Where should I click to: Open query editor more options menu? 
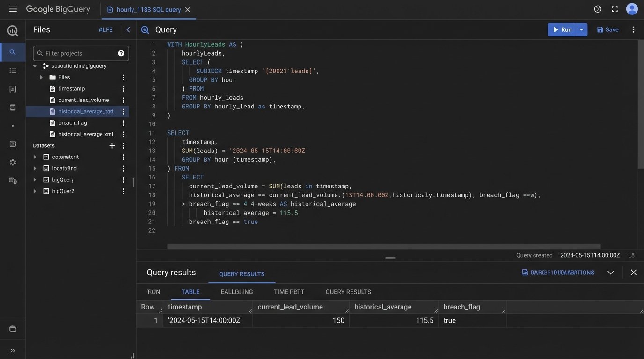point(633,29)
